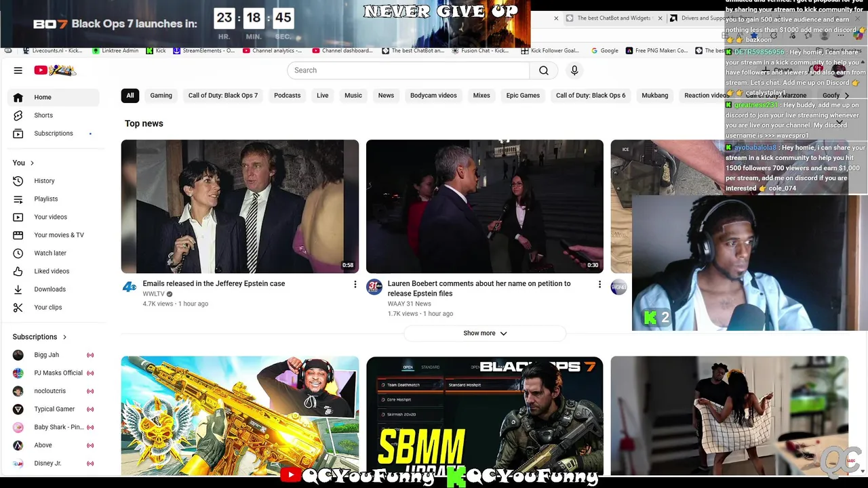Open the Lauren Boebert comments video title
Screen dimensions: 868x488
click(479, 289)
